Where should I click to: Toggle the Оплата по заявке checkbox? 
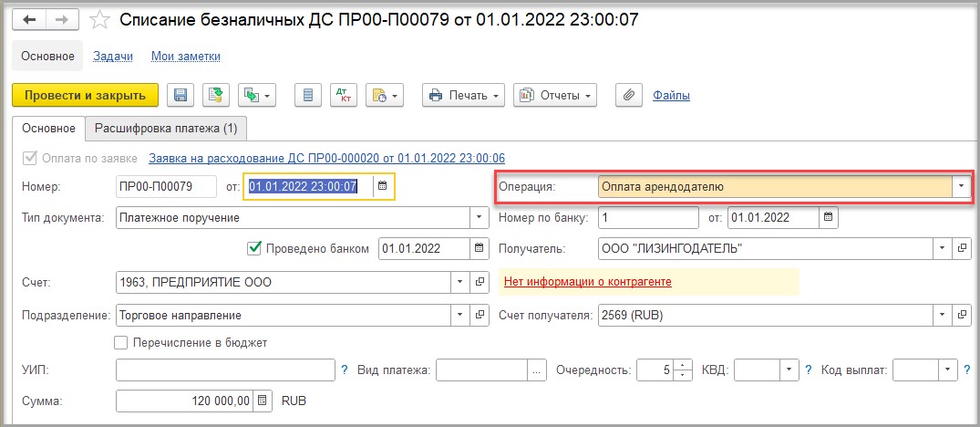29,158
